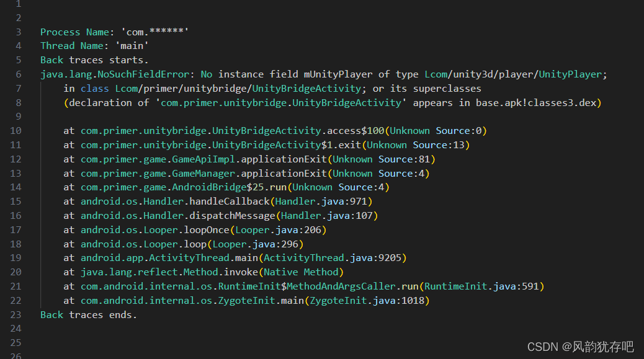Click line number 10 in the gutter

[x=16, y=131]
